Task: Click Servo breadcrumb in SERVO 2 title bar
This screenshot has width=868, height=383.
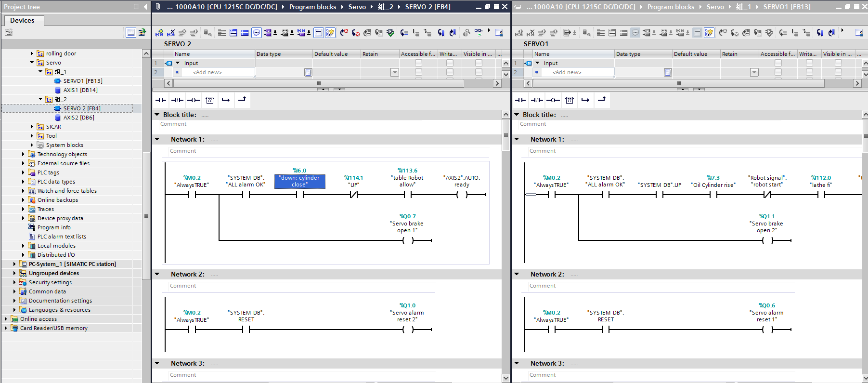Action: coord(357,7)
